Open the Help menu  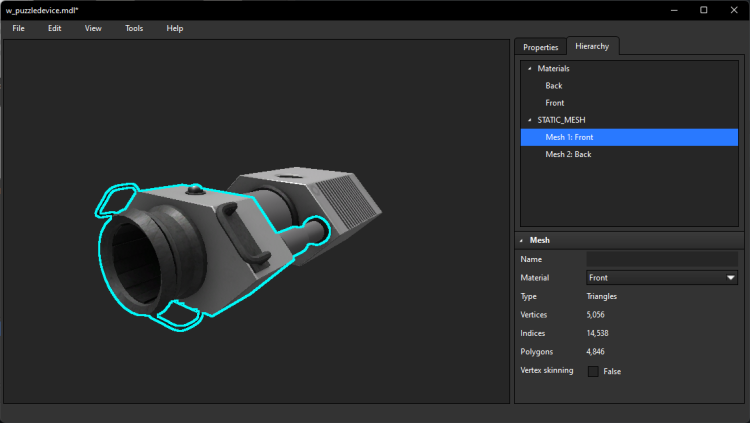[175, 28]
